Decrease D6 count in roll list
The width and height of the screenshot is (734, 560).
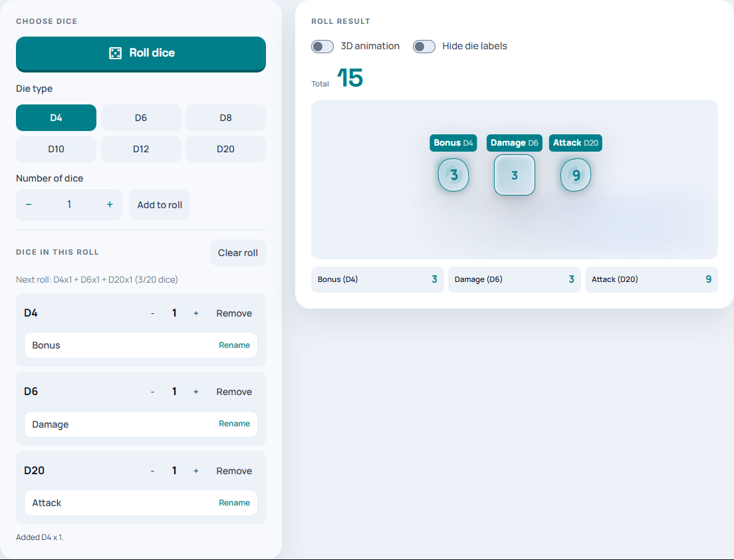pos(153,392)
